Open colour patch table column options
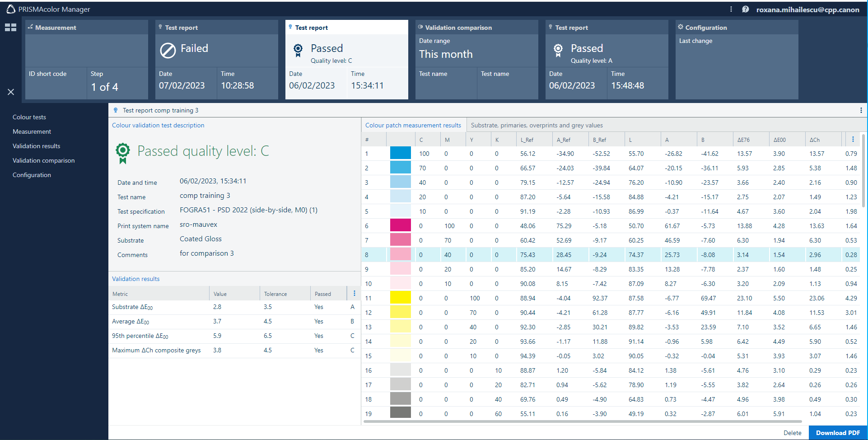The height and width of the screenshot is (440, 868). pos(853,140)
